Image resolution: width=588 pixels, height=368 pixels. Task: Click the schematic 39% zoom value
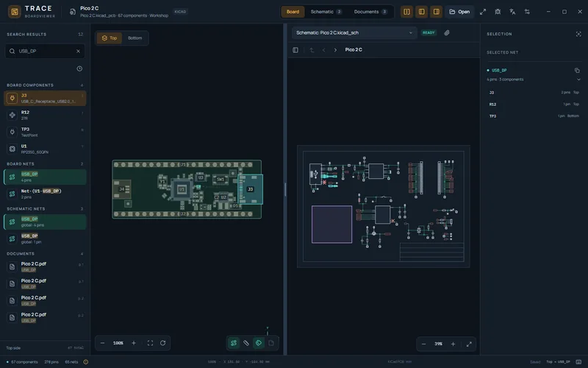(438, 344)
